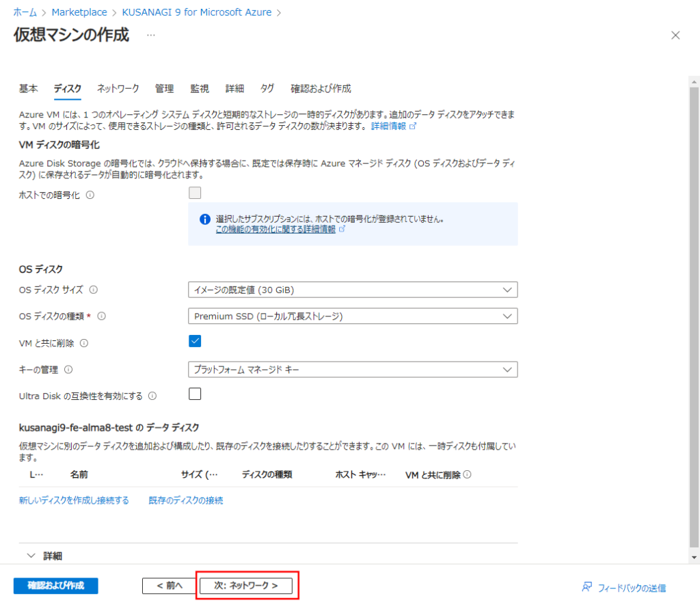Go to the ネットワーク tab

(118, 88)
